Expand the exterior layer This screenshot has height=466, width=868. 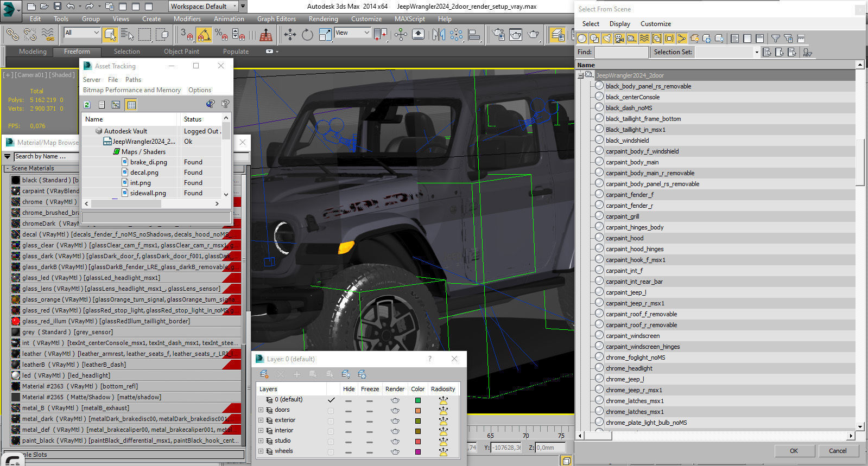[261, 420]
